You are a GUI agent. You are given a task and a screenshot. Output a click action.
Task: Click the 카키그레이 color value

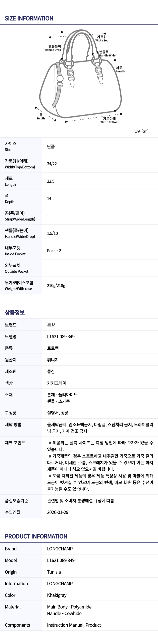[57, 383]
